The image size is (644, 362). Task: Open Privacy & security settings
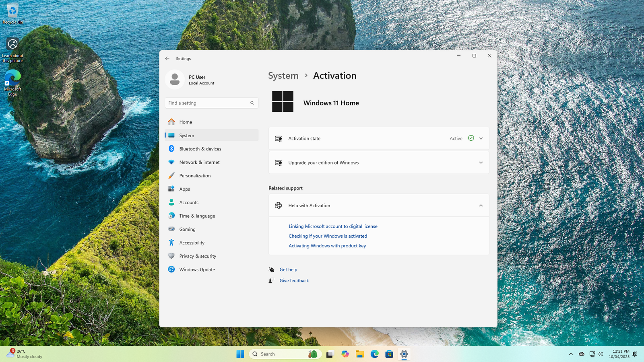pos(197,256)
